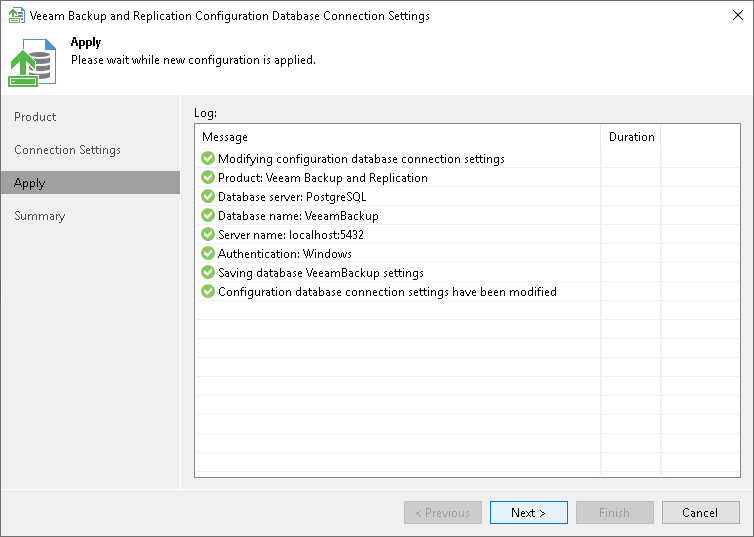Select 'Product: Veeam Backup and Replication' row

tap(467, 177)
